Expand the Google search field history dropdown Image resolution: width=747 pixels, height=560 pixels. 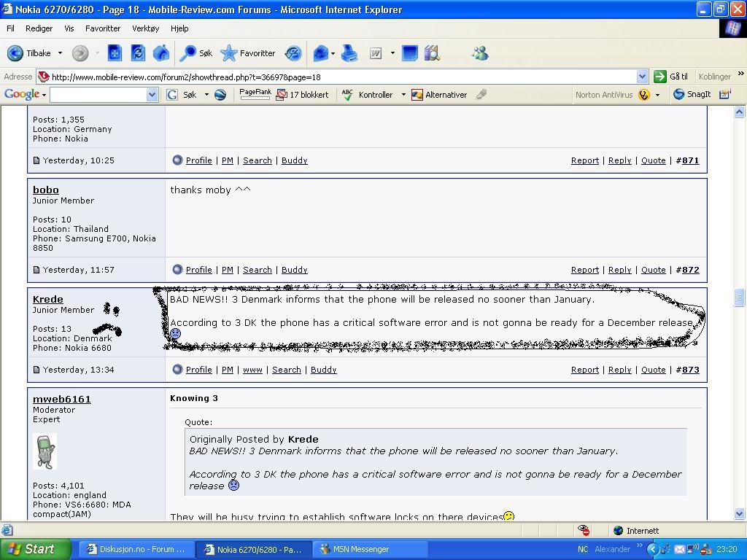tap(152, 95)
